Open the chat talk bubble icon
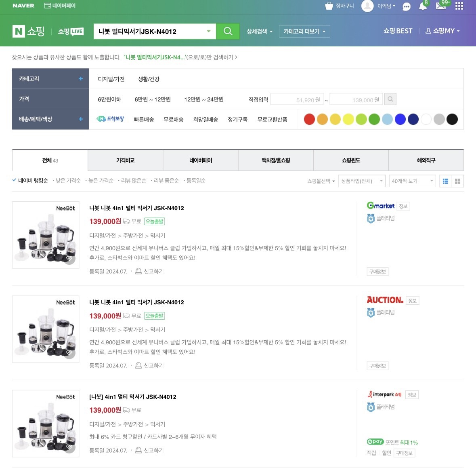Viewport: 476px width, 468px height. tap(407, 6)
